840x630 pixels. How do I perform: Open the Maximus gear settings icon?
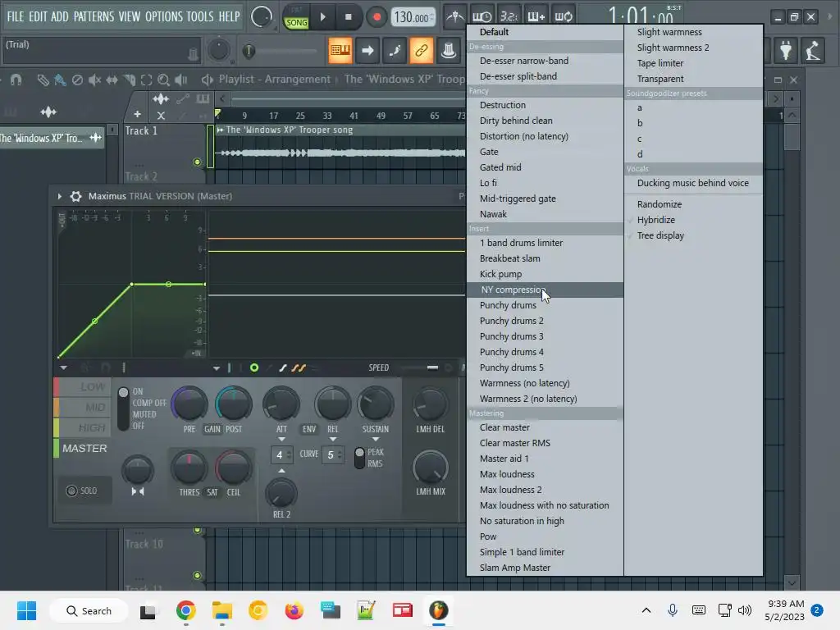(76, 196)
